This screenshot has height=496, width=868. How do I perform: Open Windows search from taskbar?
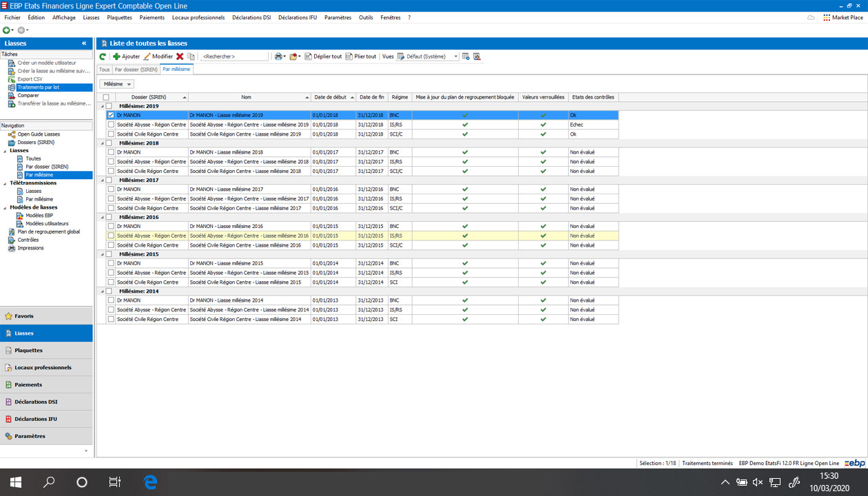49,482
